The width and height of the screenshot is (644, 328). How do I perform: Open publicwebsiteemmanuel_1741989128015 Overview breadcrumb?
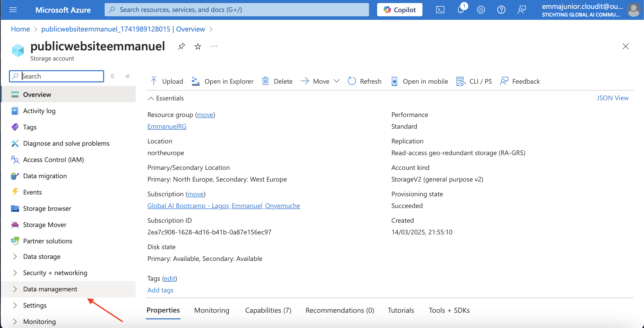click(x=123, y=29)
